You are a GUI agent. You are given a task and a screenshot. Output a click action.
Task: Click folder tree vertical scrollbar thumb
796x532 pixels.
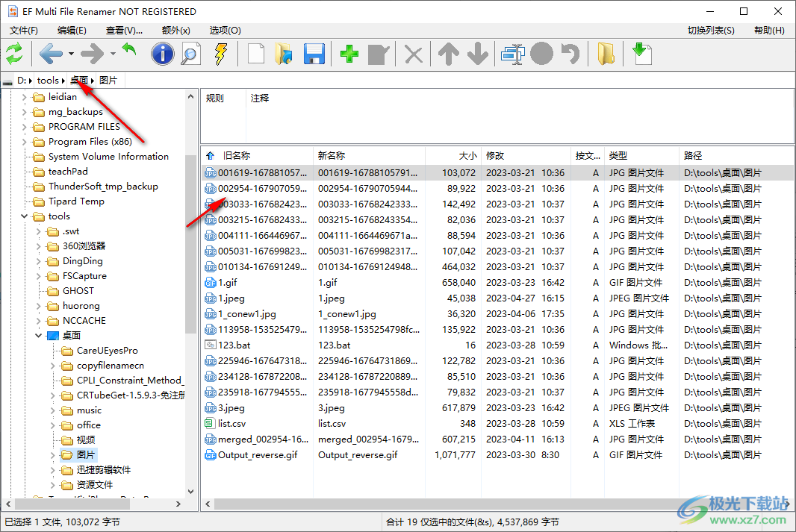(191, 243)
